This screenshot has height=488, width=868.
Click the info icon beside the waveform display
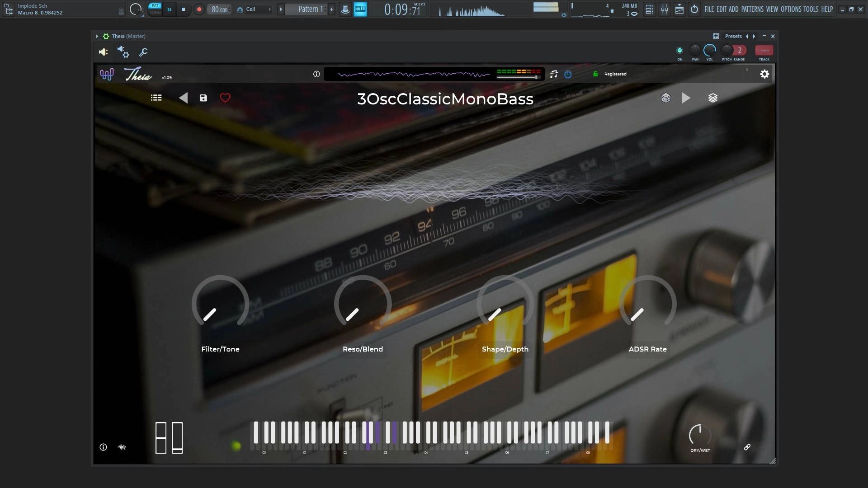coord(316,74)
